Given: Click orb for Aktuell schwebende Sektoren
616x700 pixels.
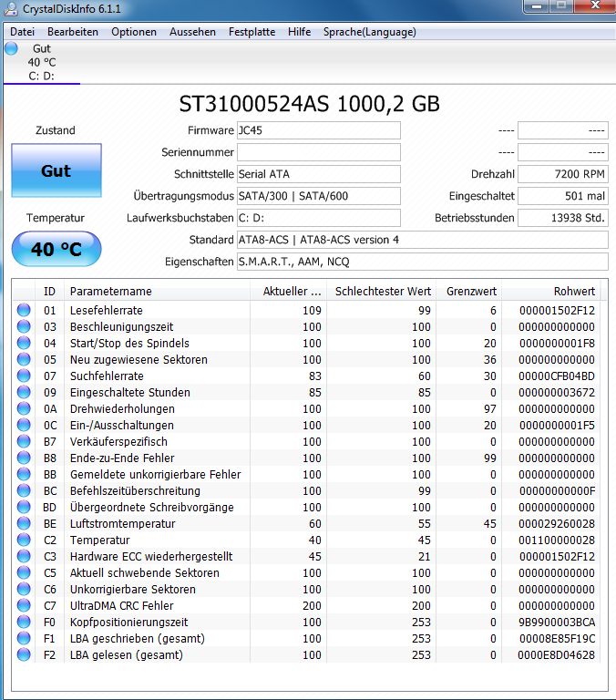Looking at the screenshot, I should point(24,572).
